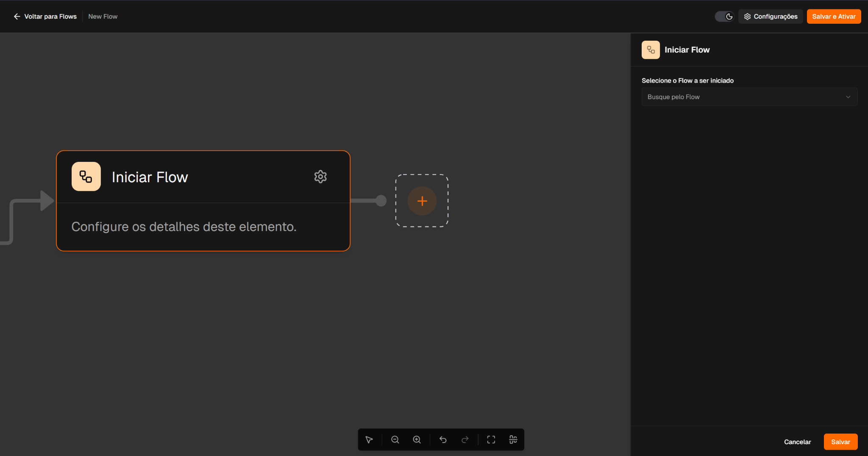This screenshot has width=868, height=456.
Task: Click Salvar e Ativar button
Action: click(834, 17)
